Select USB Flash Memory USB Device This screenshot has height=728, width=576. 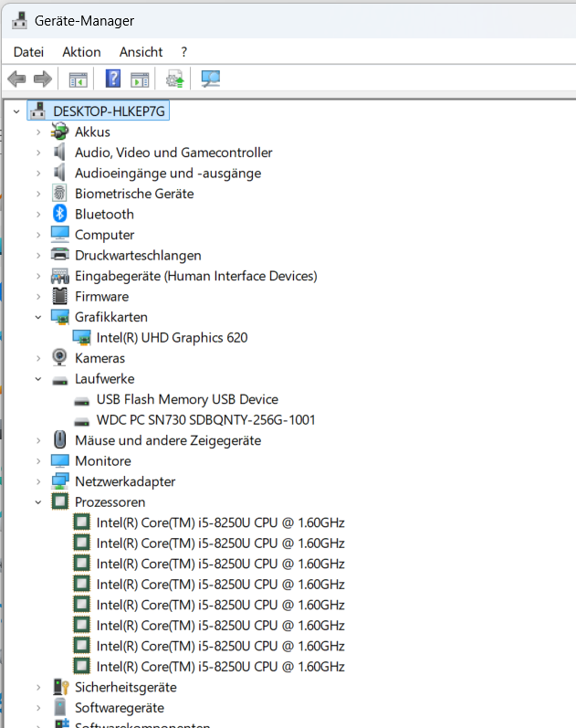187,399
